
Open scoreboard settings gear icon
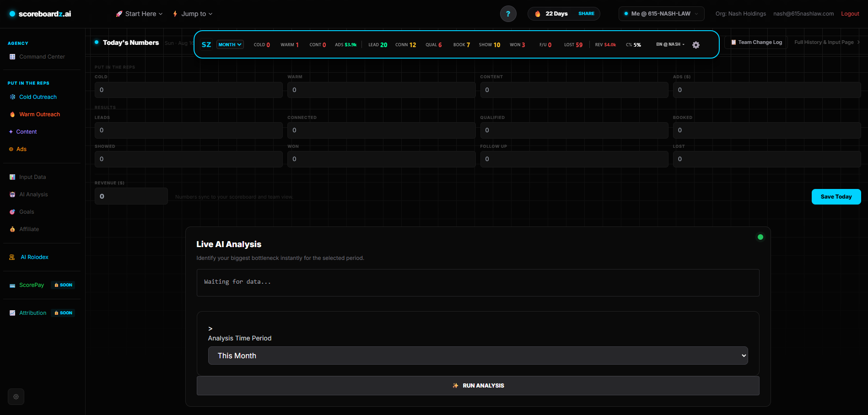click(x=696, y=45)
